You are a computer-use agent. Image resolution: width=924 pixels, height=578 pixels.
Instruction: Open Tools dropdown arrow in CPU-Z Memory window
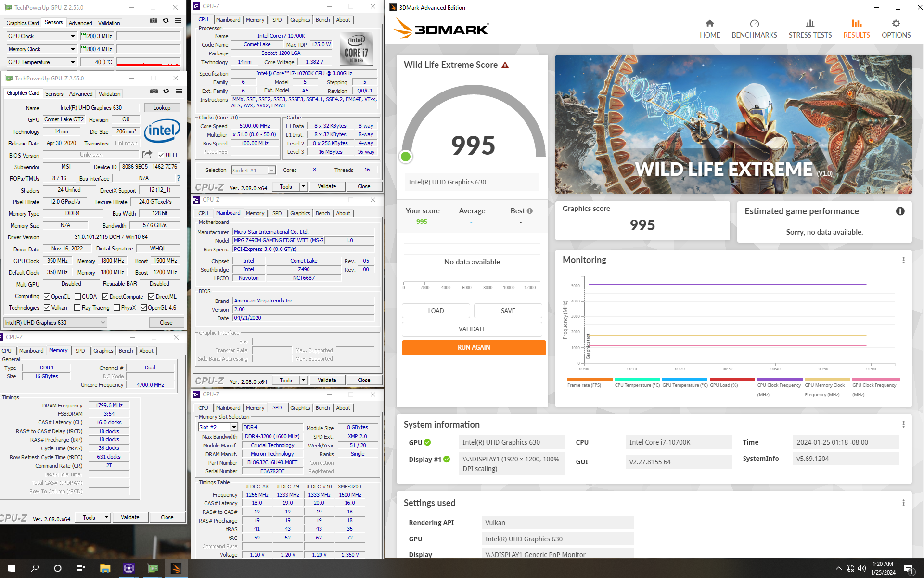click(106, 517)
